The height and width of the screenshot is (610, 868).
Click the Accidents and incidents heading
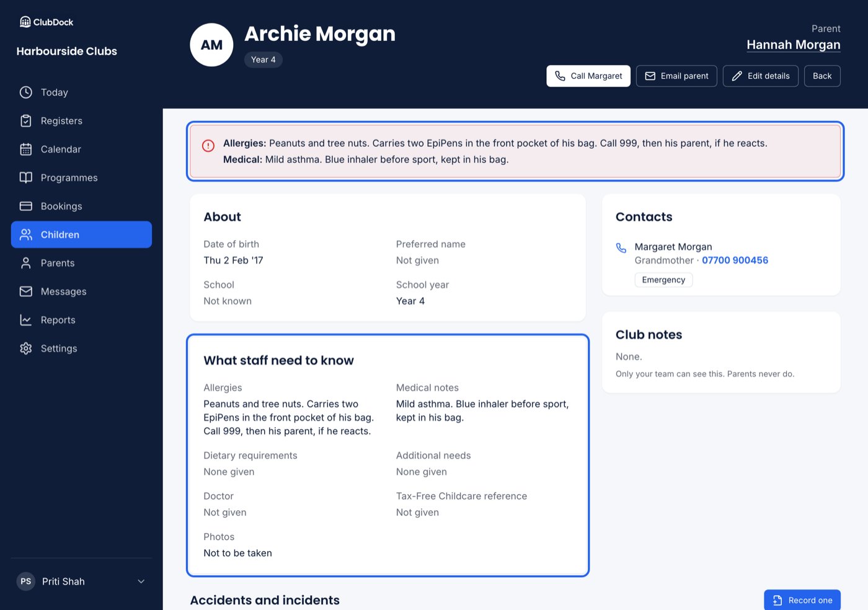[x=265, y=600]
